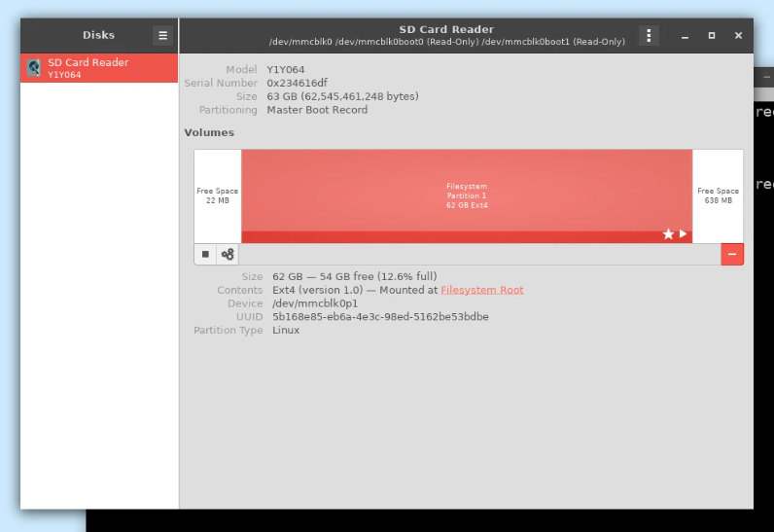Unmount the selected partition with the stop button
Viewport: 774px width, 532px height.
pos(205,254)
